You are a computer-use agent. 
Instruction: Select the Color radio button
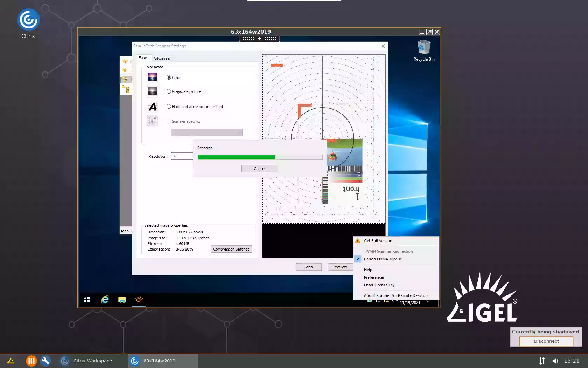[174, 77]
